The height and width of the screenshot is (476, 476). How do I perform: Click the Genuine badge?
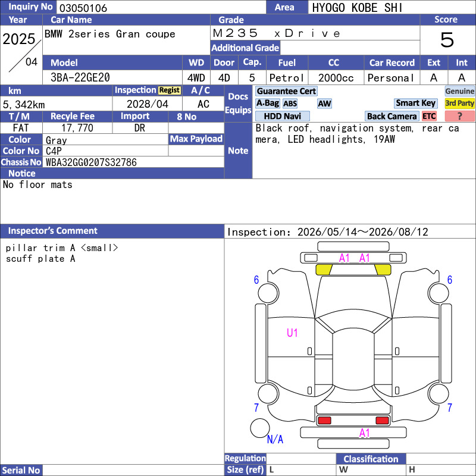click(x=459, y=91)
